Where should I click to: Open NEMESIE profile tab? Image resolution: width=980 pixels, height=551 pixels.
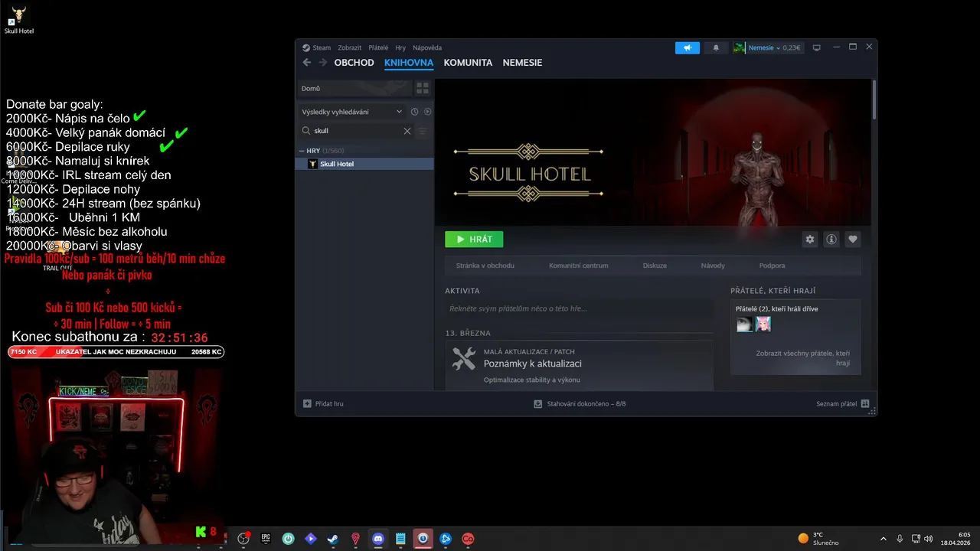tap(522, 63)
